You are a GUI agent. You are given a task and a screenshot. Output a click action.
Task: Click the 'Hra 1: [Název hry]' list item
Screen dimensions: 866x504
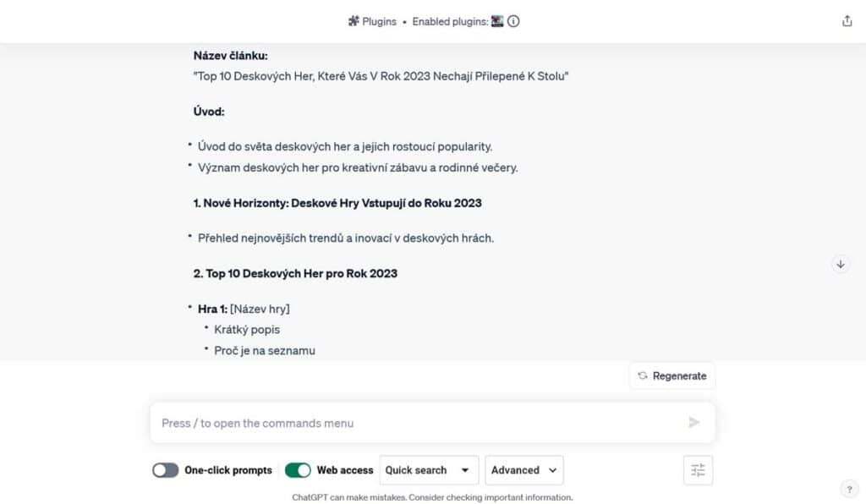coord(244,309)
